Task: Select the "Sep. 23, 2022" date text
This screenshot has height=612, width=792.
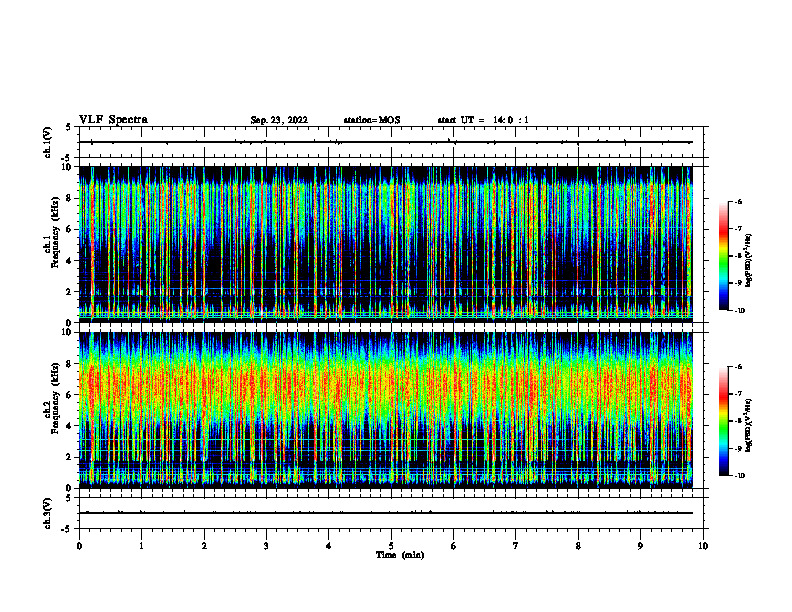Action: 279,120
